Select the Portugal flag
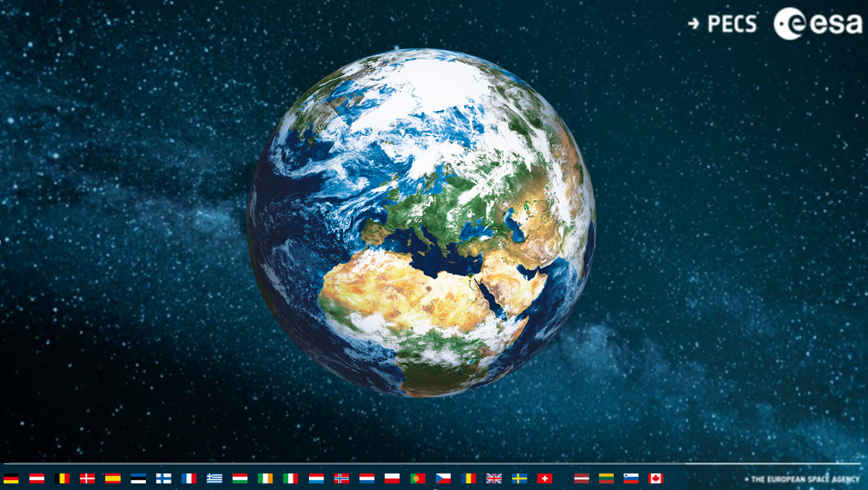868x490 pixels. point(418,478)
